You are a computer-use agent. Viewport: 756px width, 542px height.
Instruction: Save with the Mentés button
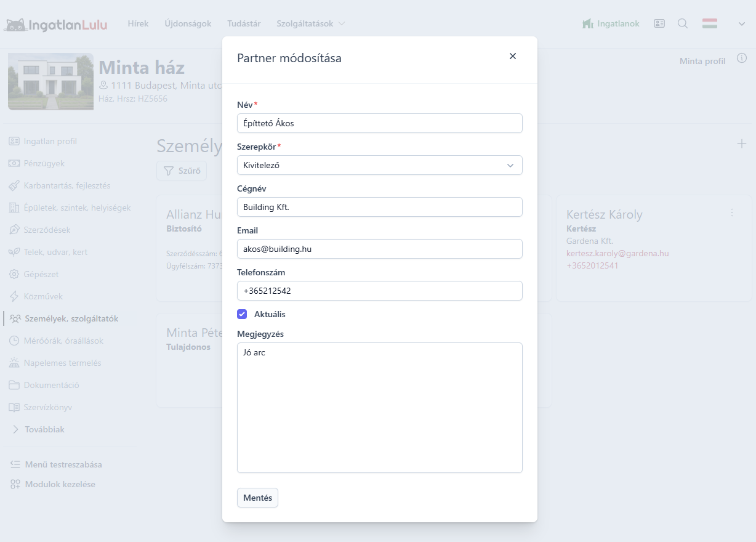pos(257,498)
